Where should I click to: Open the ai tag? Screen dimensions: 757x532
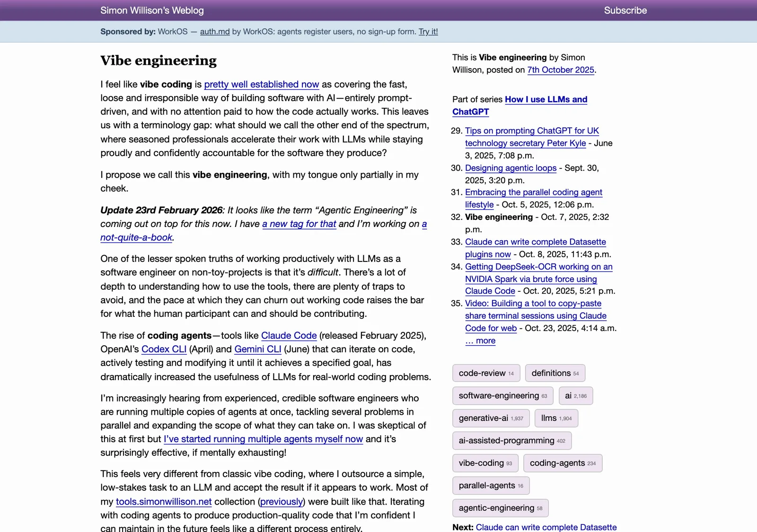575,396
